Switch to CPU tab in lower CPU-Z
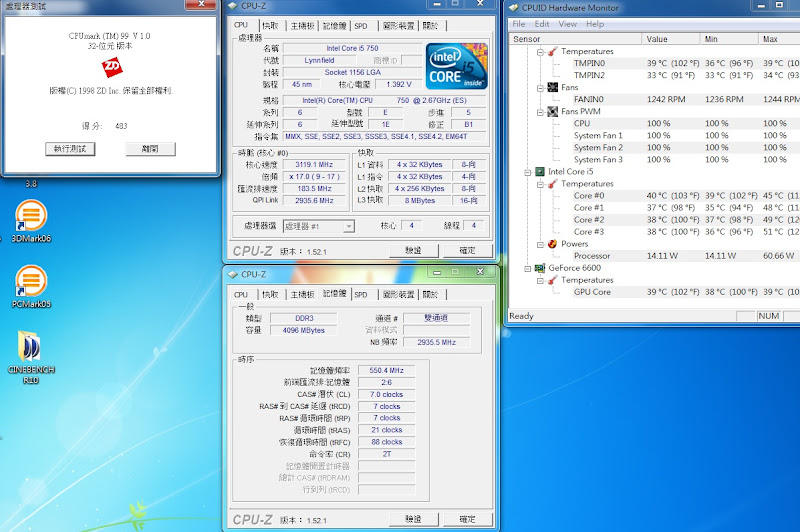Viewport: 800px width, 532px height. 241,294
